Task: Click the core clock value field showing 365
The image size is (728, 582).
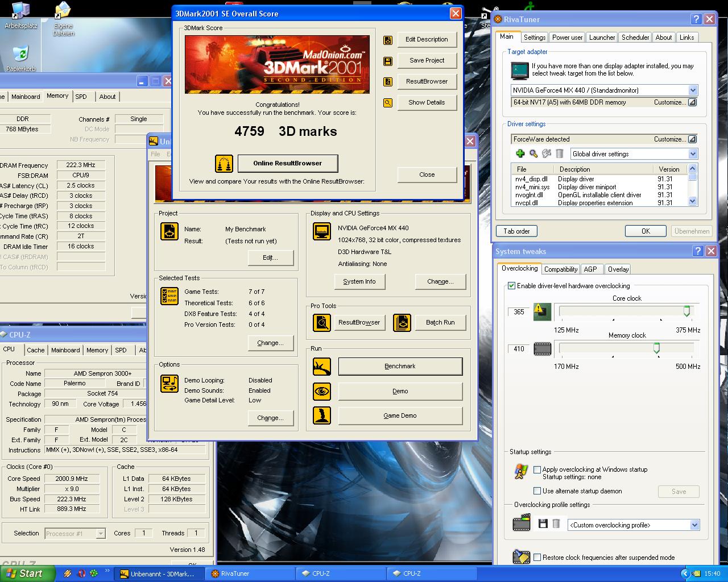Action: (519, 312)
